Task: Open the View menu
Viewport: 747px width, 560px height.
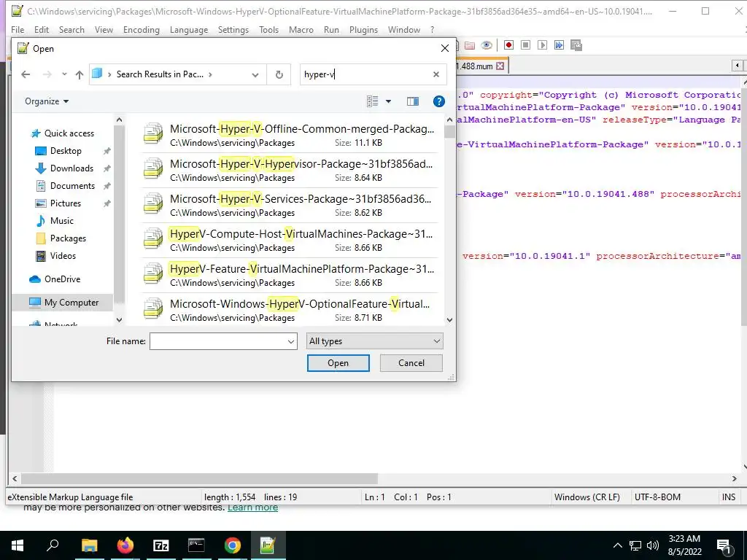Action: point(104,29)
